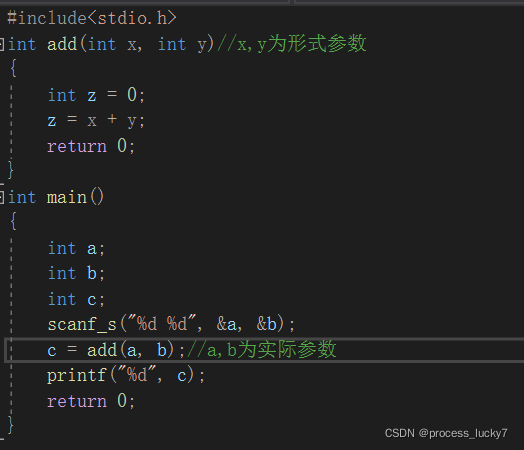This screenshot has width=524, height=450.
Task: Click the "%d %d" format string in scanf_s
Action: pyautogui.click(x=162, y=323)
